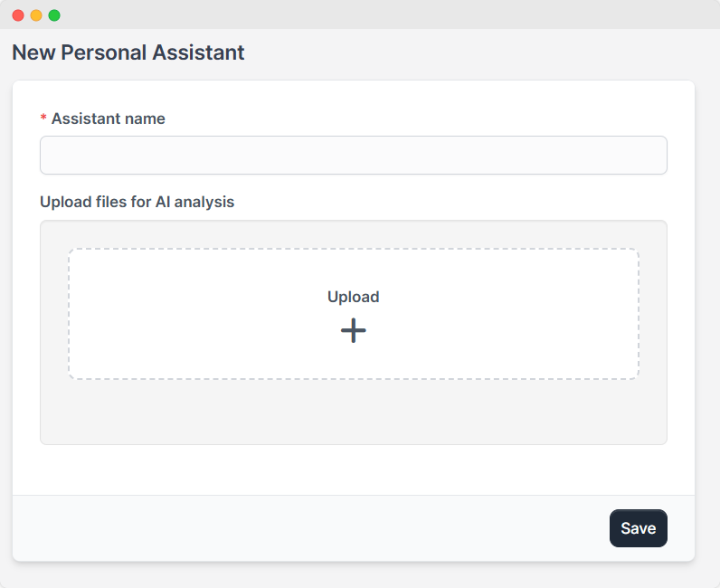Minimize window using the yellow button
The height and width of the screenshot is (588, 720).
[x=36, y=15]
